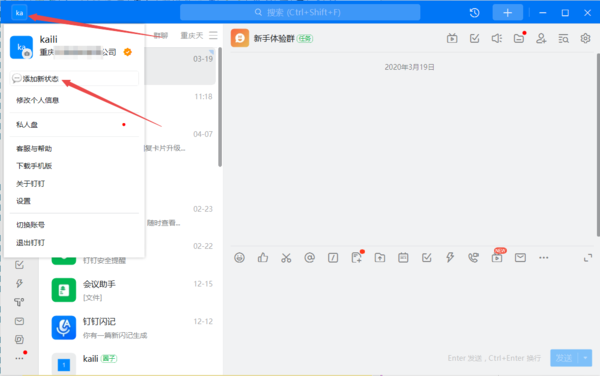Open group files folder icon

point(519,38)
